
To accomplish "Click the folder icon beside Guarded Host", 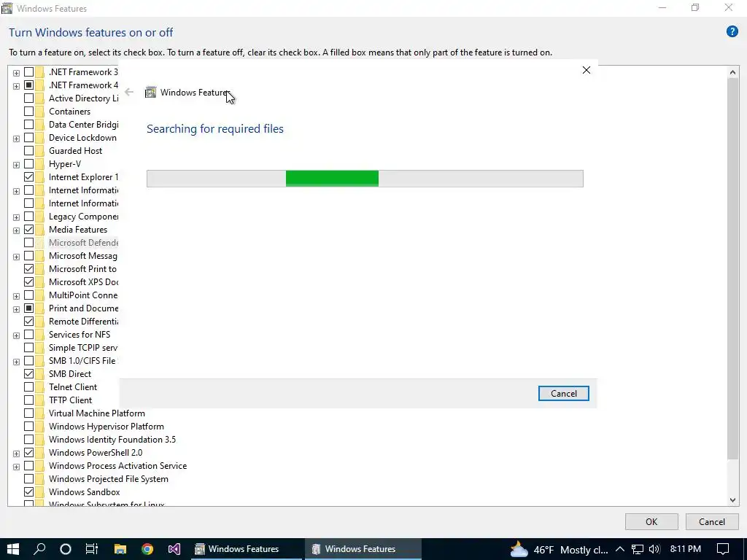I will pos(39,150).
